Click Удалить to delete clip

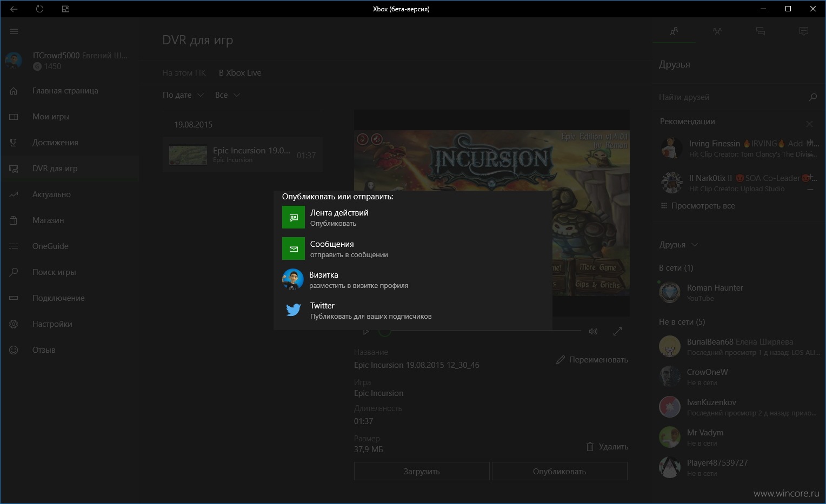click(607, 447)
